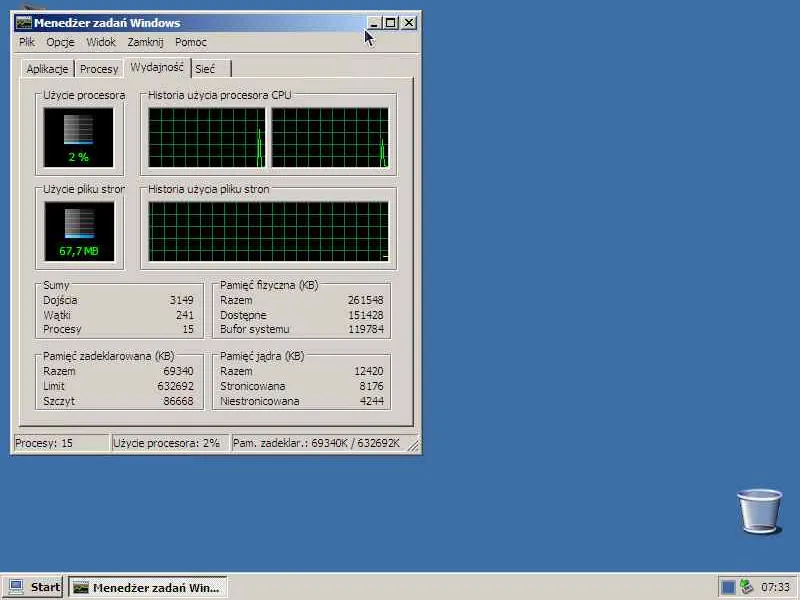Close the Menedżer zadań window
Viewport: 800px width, 600px height.
pos(409,23)
